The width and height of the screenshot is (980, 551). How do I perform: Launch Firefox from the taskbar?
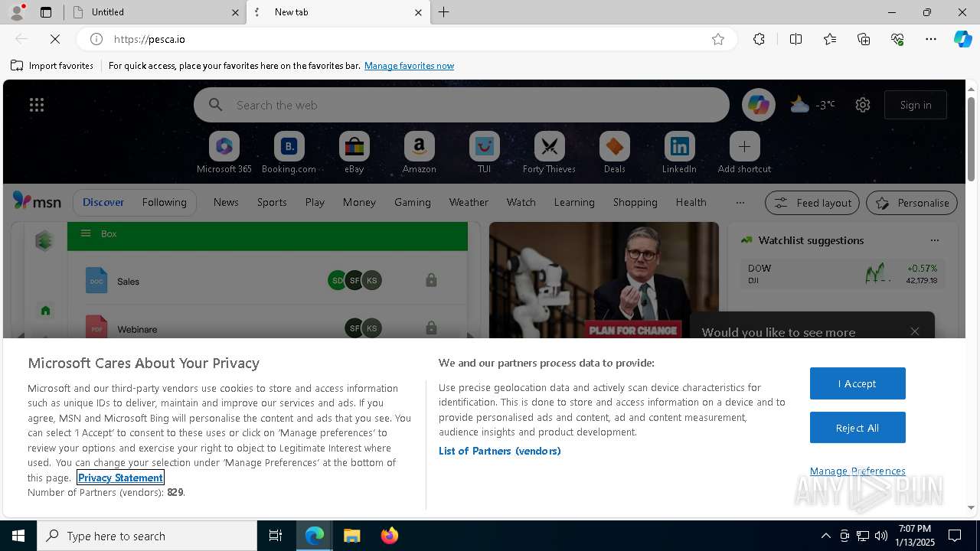click(389, 536)
